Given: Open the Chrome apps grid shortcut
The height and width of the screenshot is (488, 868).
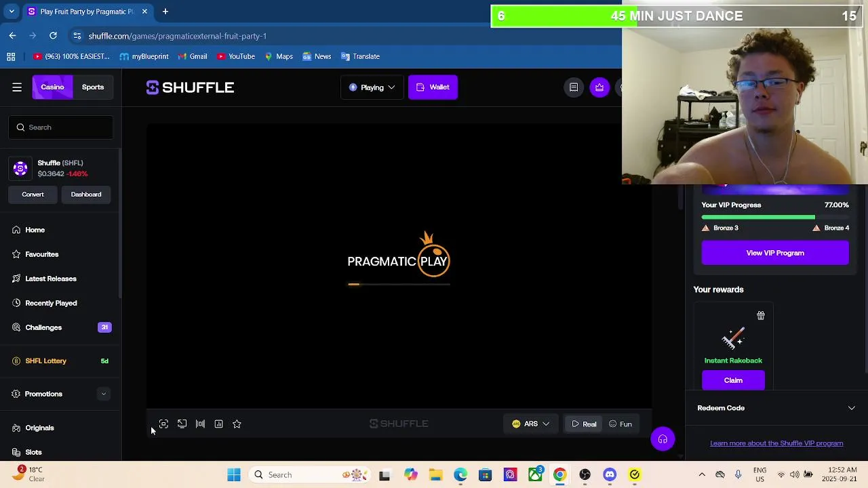Looking at the screenshot, I should (11, 57).
